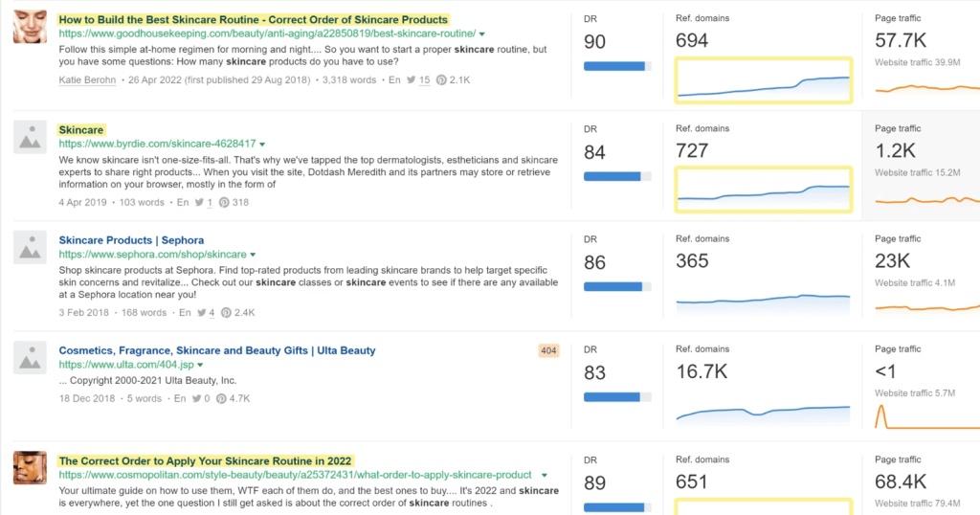Image resolution: width=980 pixels, height=515 pixels.
Task: Click the 404 status badge
Action: [548, 351]
